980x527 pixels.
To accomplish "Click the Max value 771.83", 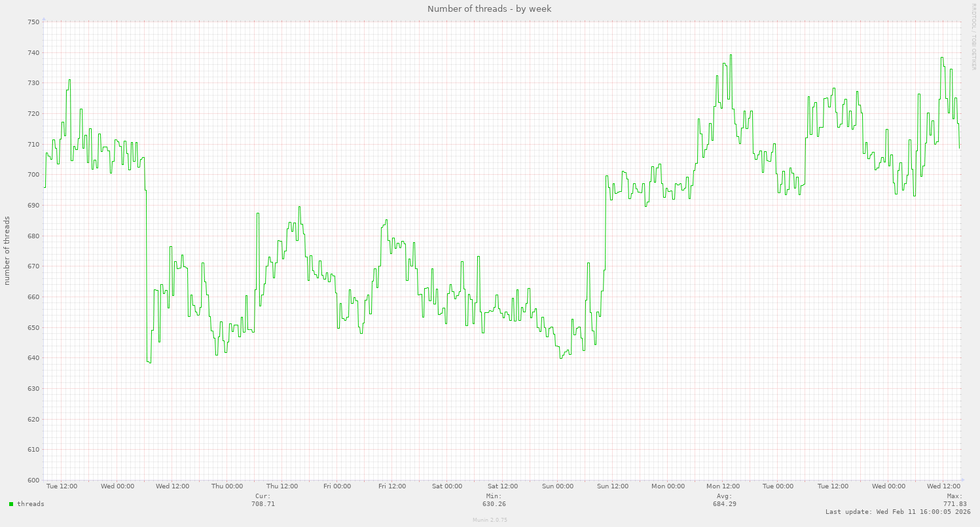I will click(954, 504).
